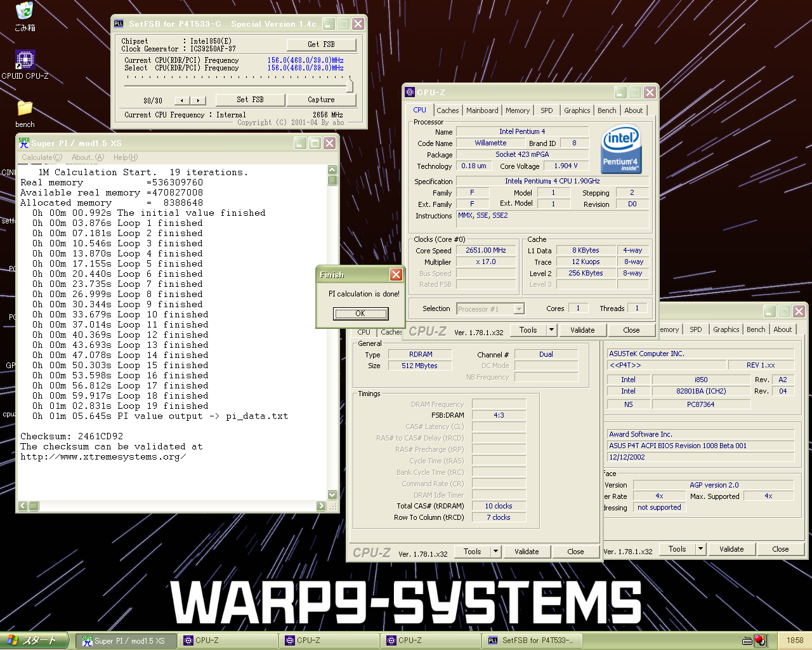Click Validate in memory CPU-Z window
This screenshot has width=812, height=650.
[x=527, y=552]
